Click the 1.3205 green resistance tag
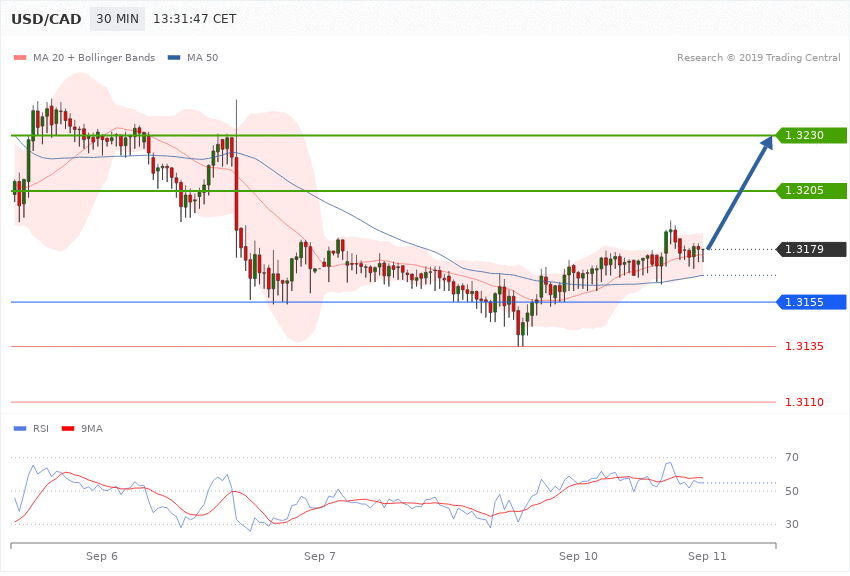This screenshot has height=576, width=850. pyautogui.click(x=811, y=191)
